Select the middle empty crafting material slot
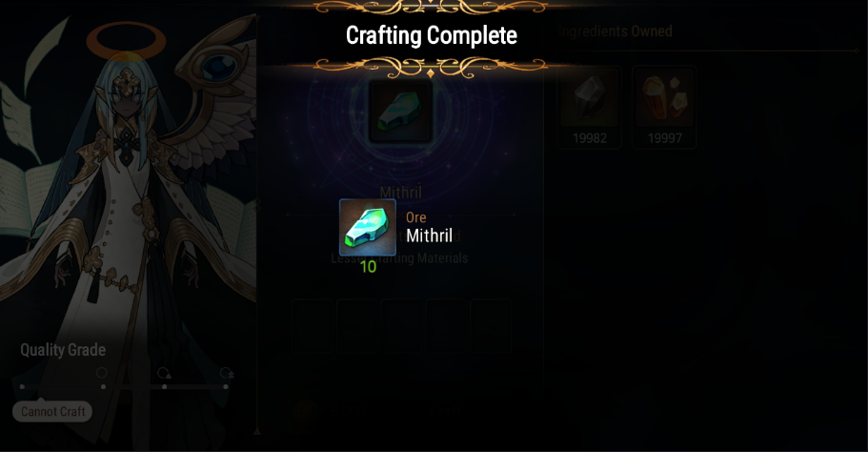 [401, 326]
